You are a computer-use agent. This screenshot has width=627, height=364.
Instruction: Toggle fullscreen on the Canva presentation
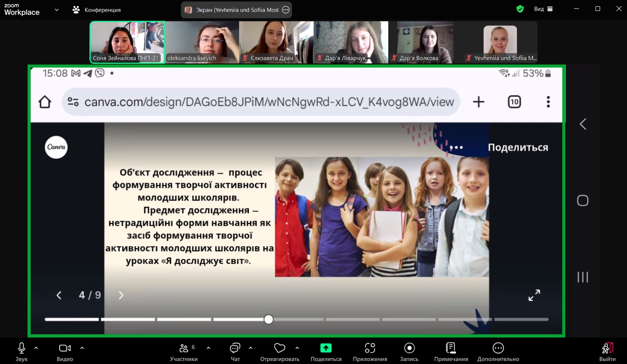coord(533,295)
